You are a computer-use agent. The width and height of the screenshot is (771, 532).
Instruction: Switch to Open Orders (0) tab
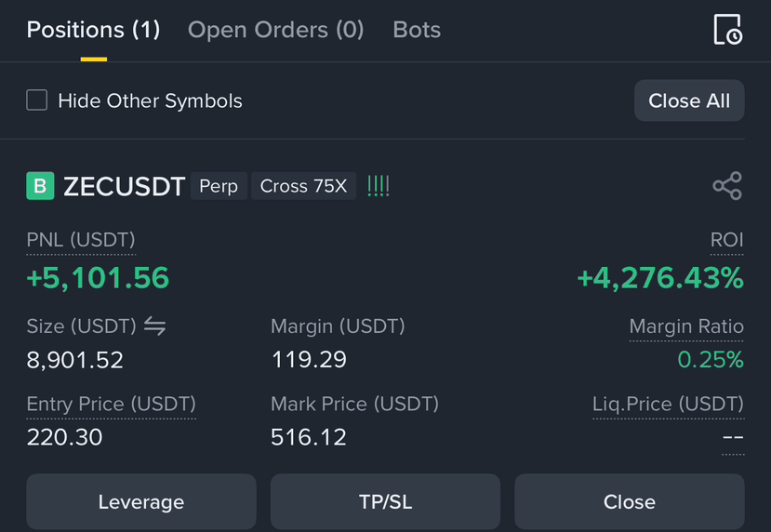click(276, 30)
